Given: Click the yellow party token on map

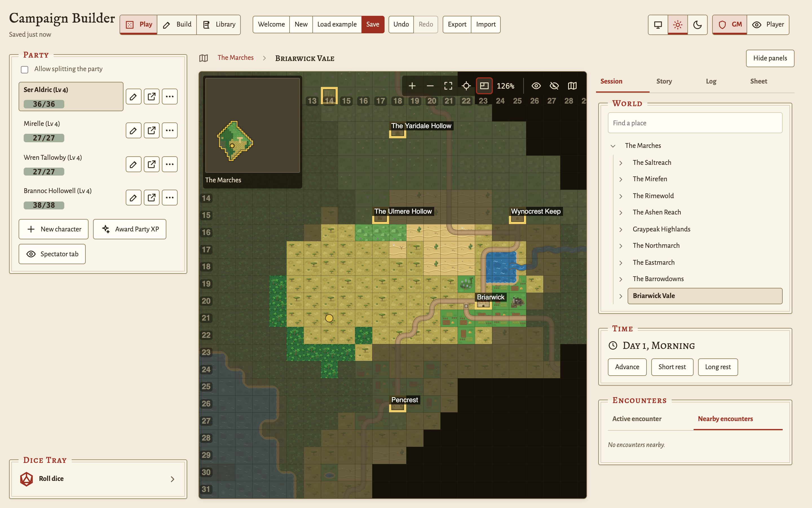Looking at the screenshot, I should (x=329, y=318).
